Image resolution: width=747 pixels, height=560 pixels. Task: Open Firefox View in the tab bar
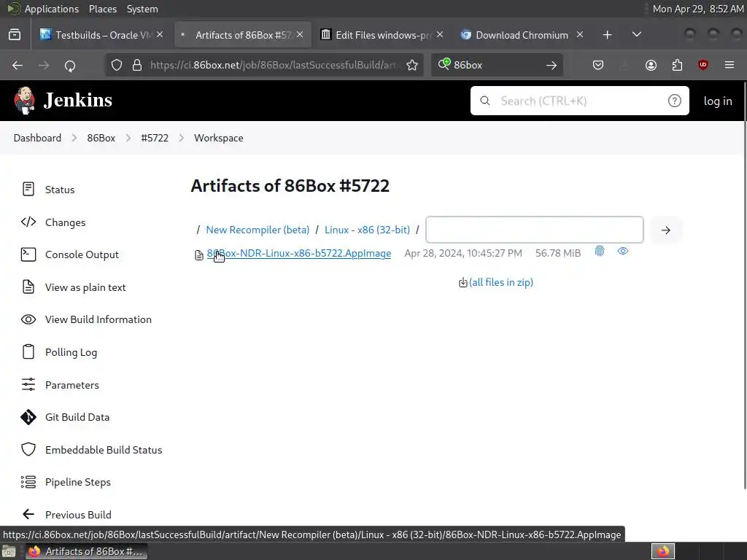click(x=15, y=35)
